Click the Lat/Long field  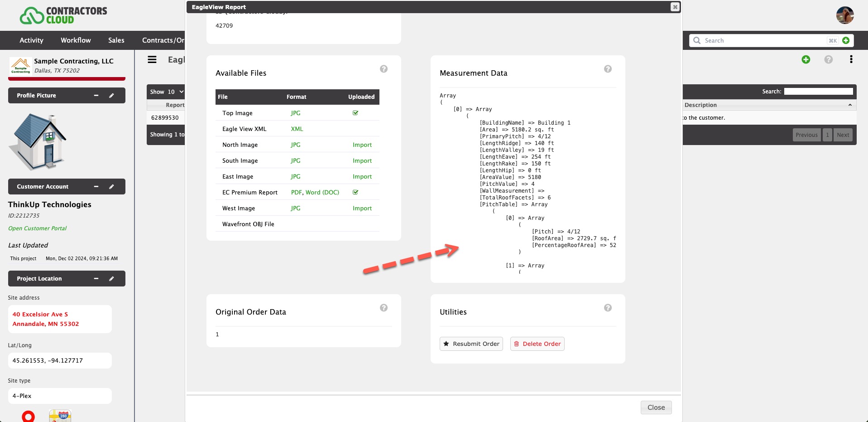click(60, 361)
